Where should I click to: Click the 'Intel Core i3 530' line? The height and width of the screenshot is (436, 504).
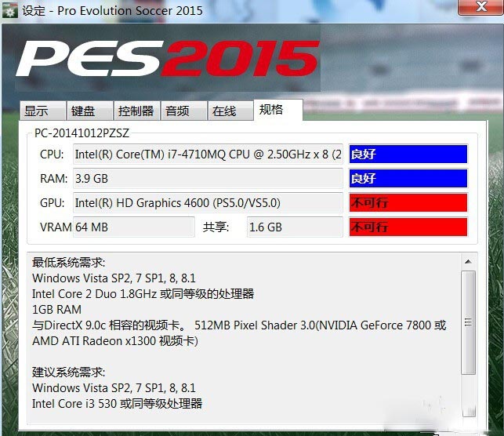(117, 404)
